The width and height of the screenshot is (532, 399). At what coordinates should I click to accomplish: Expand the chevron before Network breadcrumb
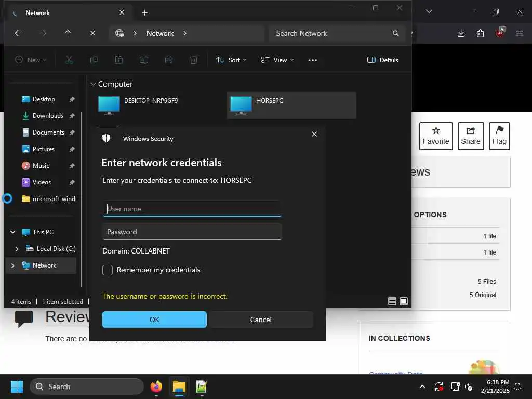135,33
